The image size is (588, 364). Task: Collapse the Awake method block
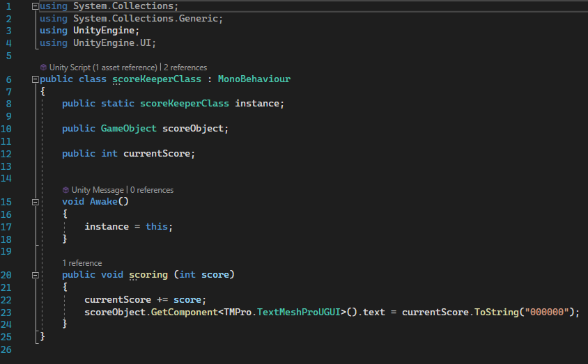[35, 202]
